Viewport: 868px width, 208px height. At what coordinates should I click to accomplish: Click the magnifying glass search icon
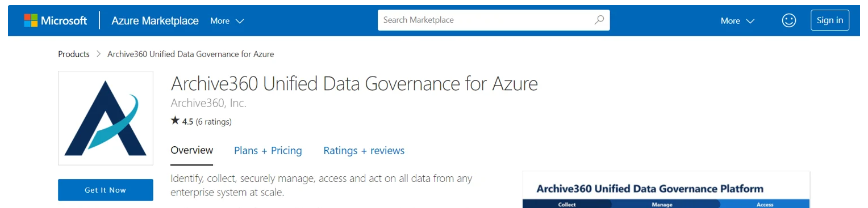point(599,20)
